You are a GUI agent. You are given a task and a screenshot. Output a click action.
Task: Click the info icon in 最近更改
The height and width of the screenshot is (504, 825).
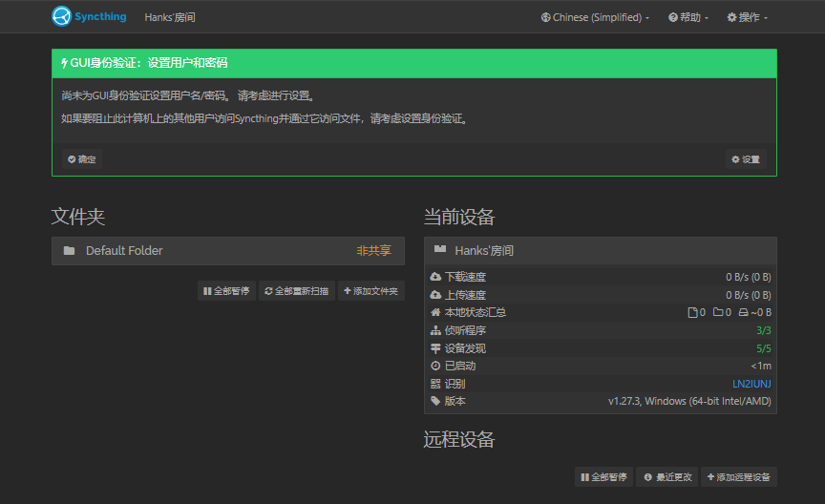pos(648,477)
